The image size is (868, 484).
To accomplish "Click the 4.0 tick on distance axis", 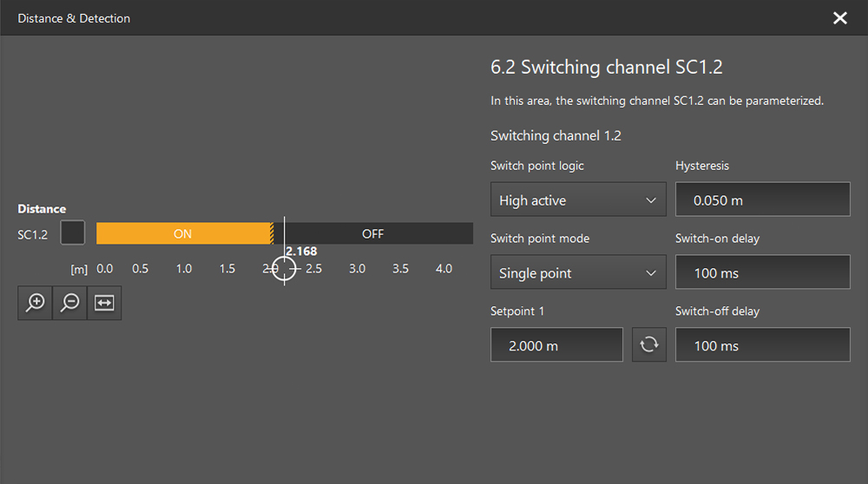I will click(x=444, y=269).
